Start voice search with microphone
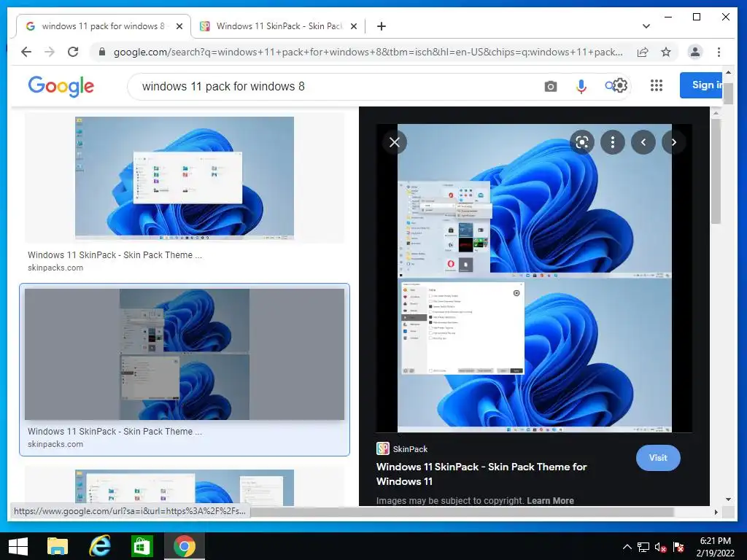 (581, 86)
